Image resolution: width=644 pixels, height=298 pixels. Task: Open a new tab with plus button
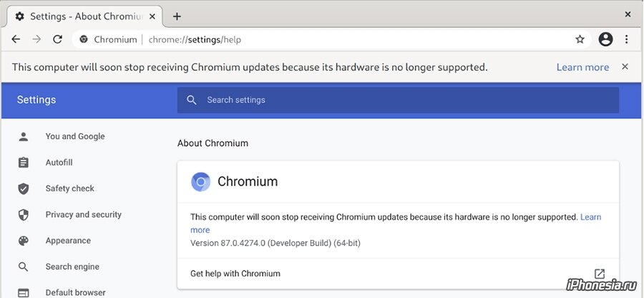(177, 16)
